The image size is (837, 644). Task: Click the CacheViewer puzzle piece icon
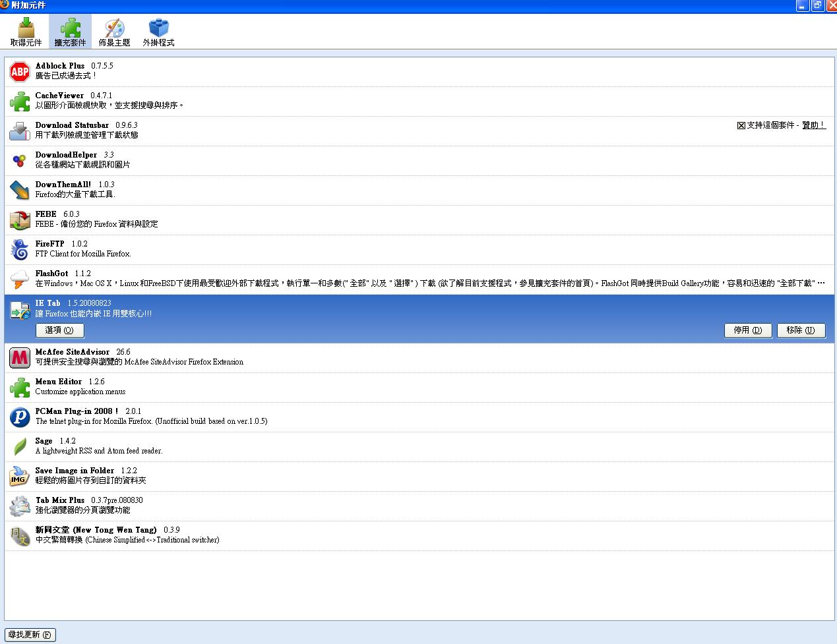[20, 102]
